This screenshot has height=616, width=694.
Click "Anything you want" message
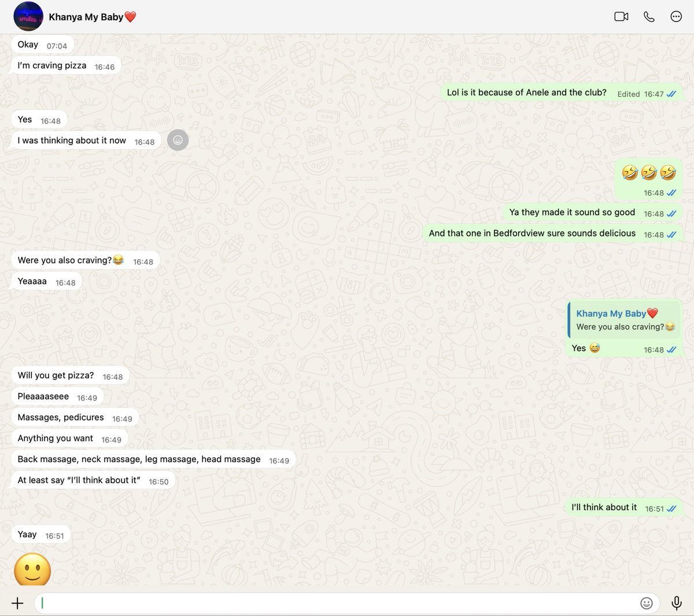coord(69,438)
